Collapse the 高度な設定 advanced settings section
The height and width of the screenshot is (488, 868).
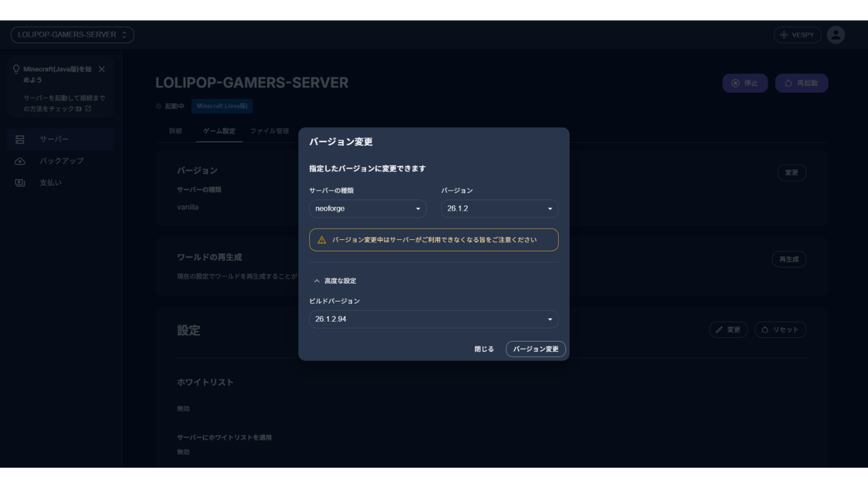coord(335,281)
